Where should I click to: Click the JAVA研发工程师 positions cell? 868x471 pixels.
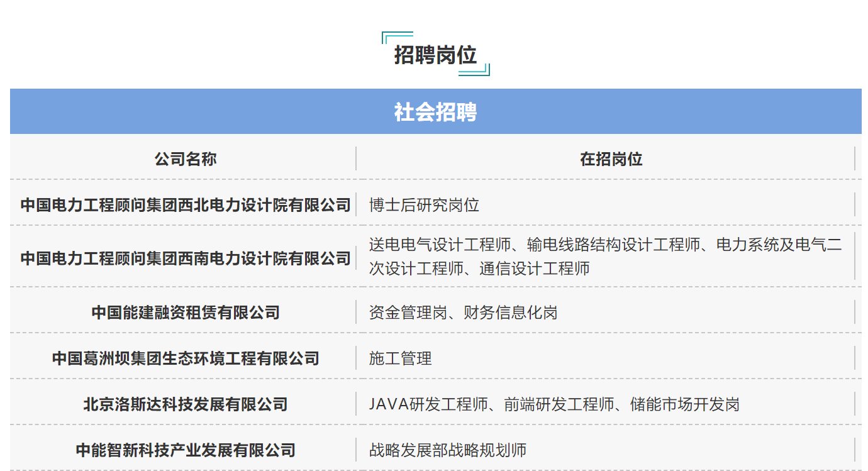click(554, 404)
